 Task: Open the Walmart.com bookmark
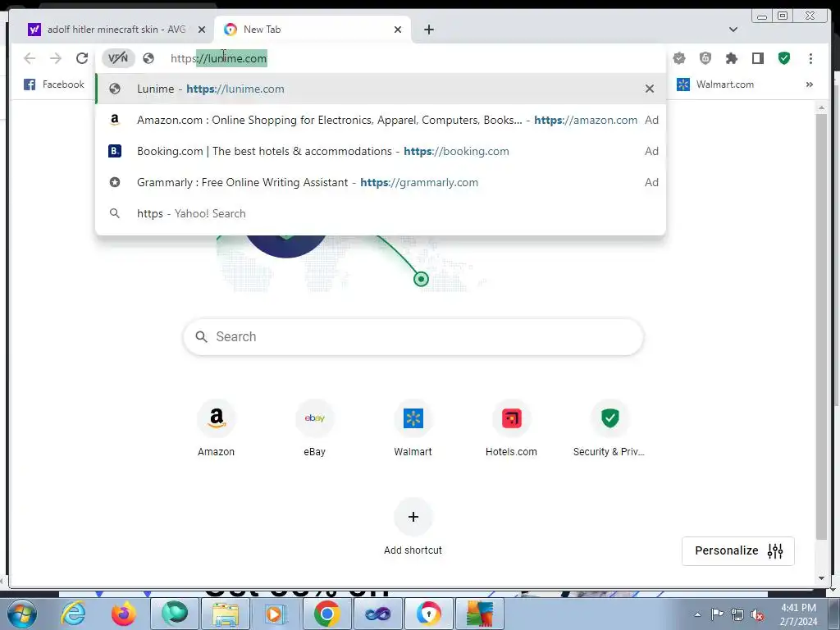tap(715, 84)
